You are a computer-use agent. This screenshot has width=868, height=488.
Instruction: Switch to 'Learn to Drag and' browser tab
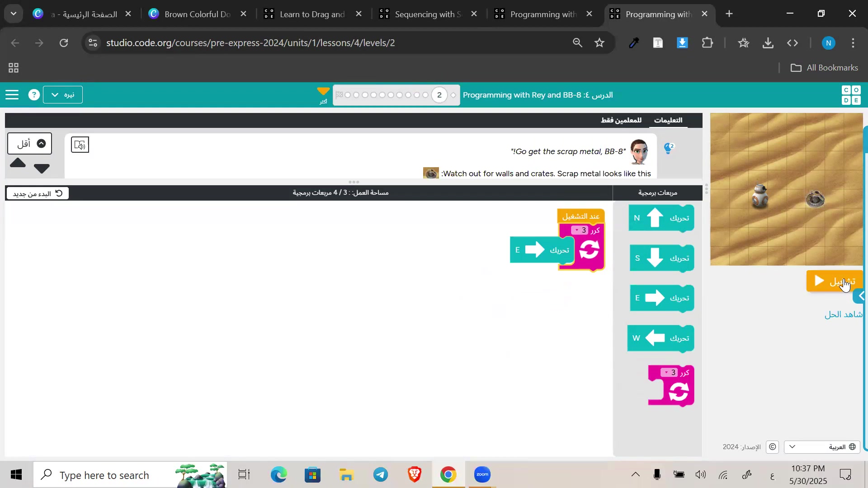click(312, 14)
